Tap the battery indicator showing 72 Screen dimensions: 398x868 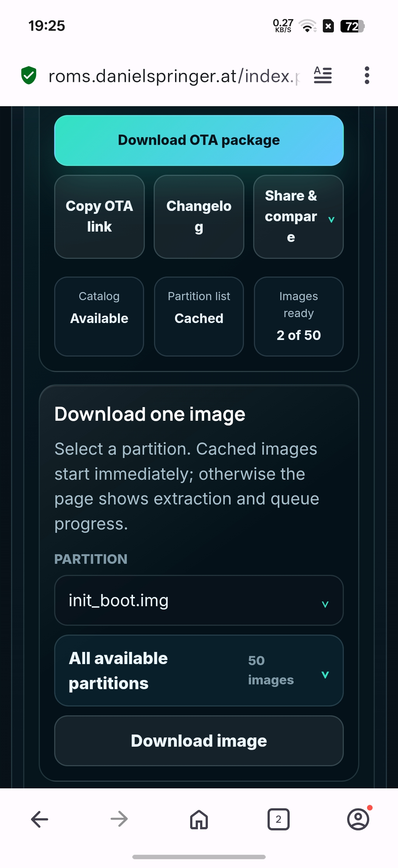[352, 26]
